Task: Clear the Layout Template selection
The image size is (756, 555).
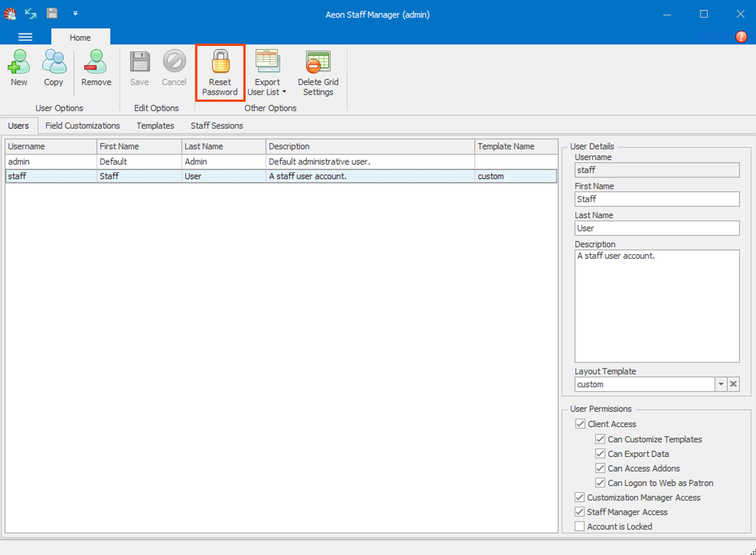Action: click(733, 384)
